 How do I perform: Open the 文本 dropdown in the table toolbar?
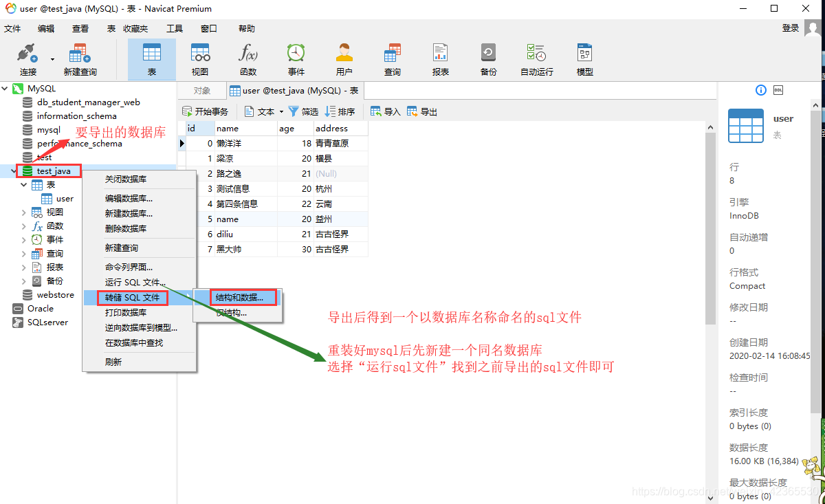coord(265,111)
